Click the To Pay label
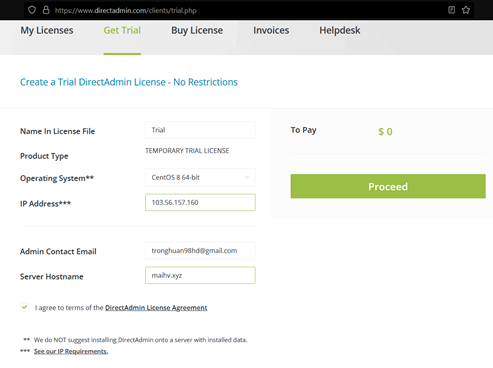This screenshot has width=493, height=368. coord(303,130)
